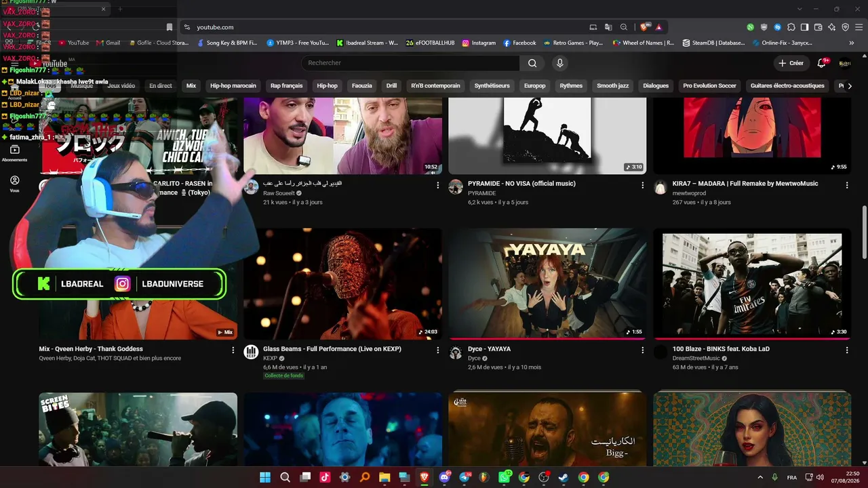The height and width of the screenshot is (488, 868).
Task: Click the Windows Start button
Action: (265, 477)
